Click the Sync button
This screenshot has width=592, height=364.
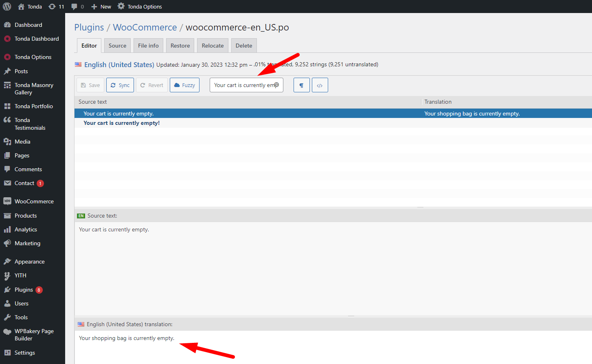click(x=120, y=85)
